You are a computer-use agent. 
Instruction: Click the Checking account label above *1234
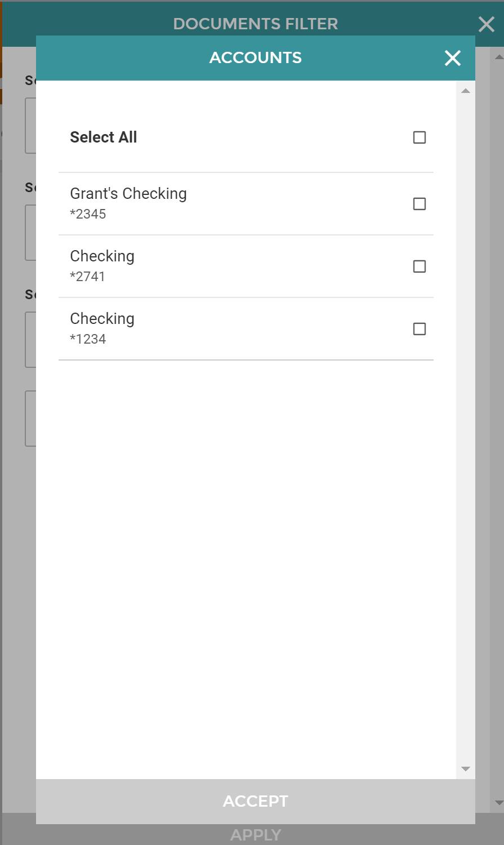pos(102,319)
